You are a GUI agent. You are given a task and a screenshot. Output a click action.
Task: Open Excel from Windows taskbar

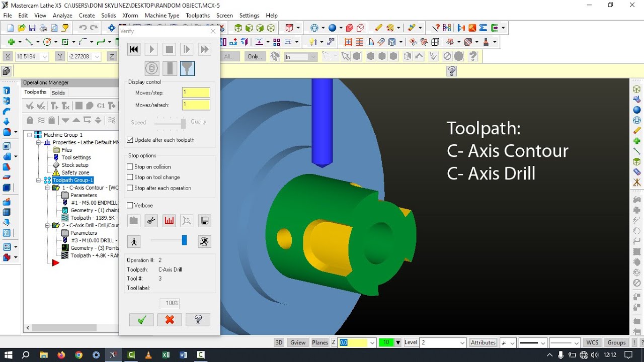pos(166,355)
